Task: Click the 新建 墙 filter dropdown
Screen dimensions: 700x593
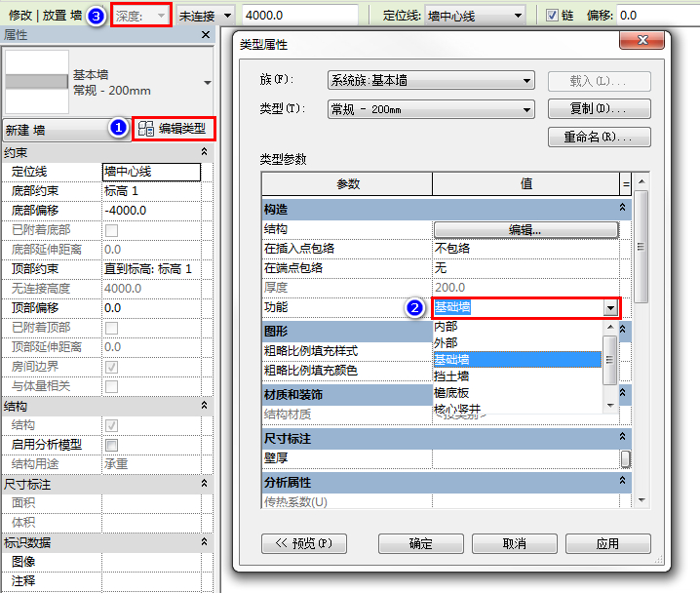Action: (x=67, y=130)
